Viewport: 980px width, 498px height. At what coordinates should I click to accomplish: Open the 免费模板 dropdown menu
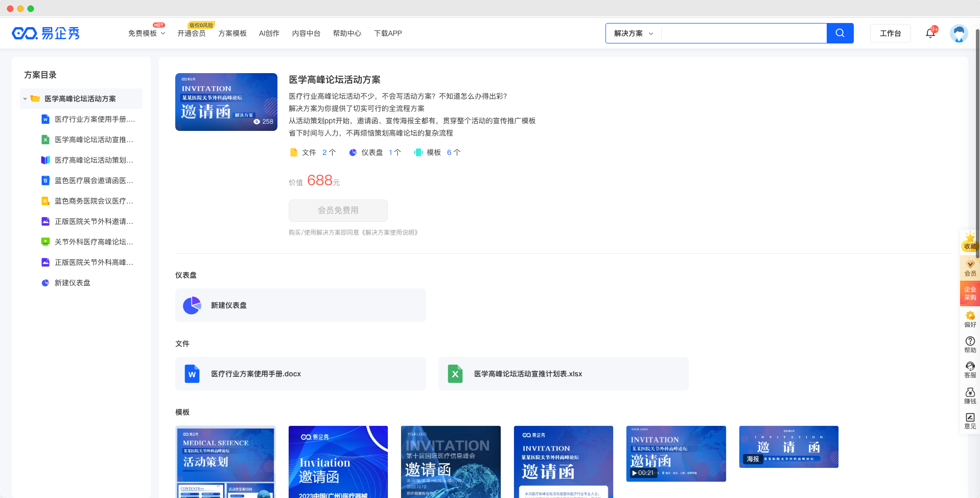click(147, 33)
